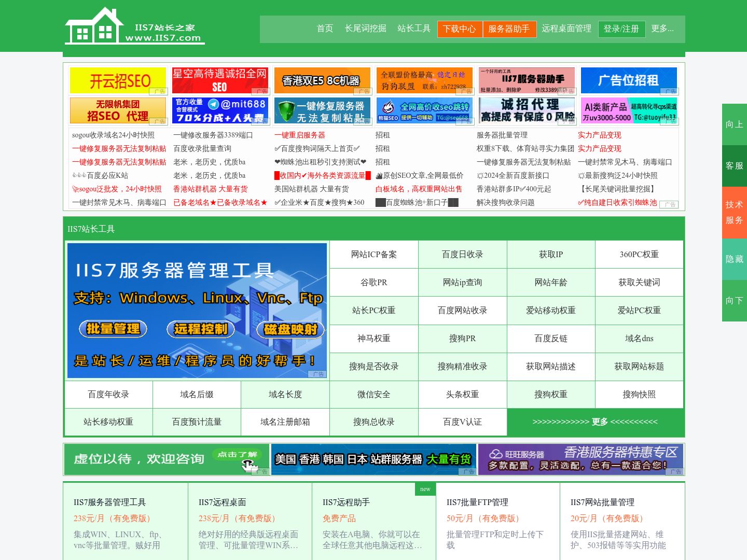Select the orange 服务器助手 menu item
The width and height of the screenshot is (747, 560).
509,29
